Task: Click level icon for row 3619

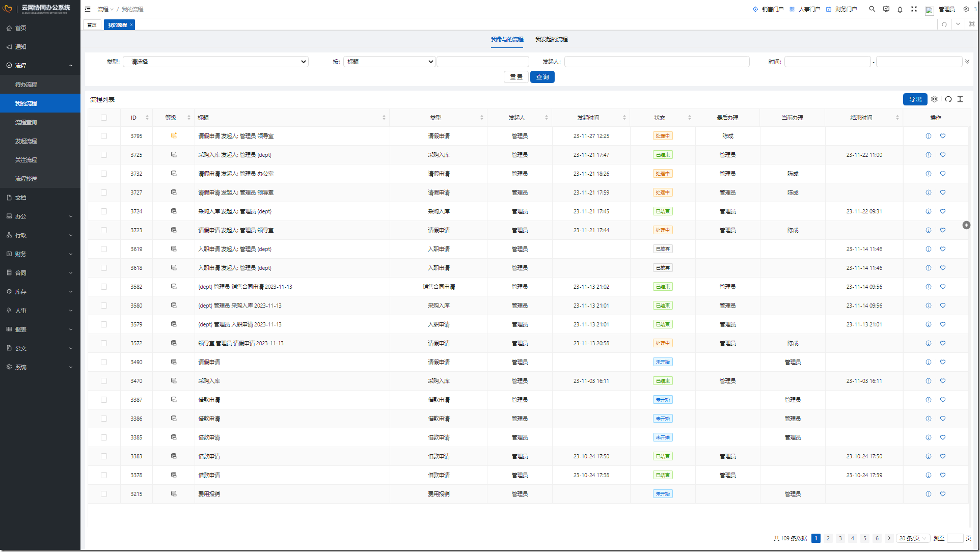Action: [x=174, y=249]
